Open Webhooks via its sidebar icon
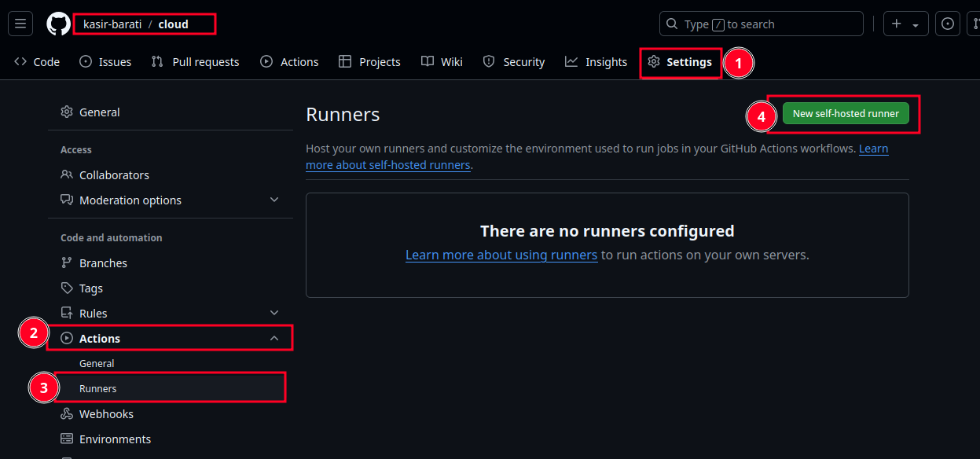Screen dimensions: 980x459 67,413
